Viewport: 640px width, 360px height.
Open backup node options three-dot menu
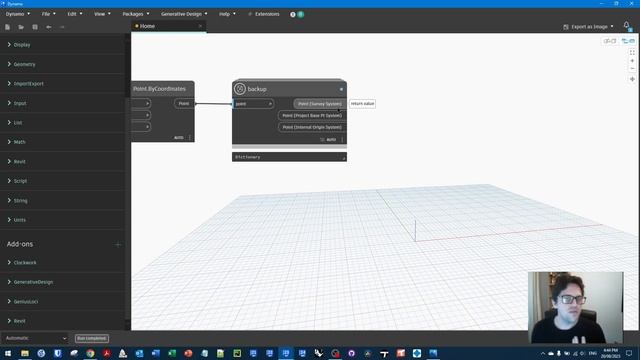tap(342, 140)
